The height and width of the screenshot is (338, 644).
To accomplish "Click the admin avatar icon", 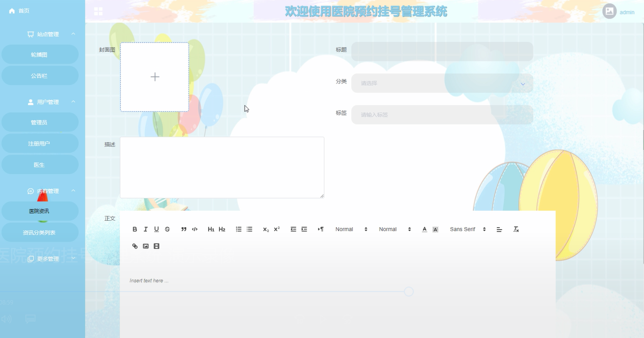I will pos(610,11).
